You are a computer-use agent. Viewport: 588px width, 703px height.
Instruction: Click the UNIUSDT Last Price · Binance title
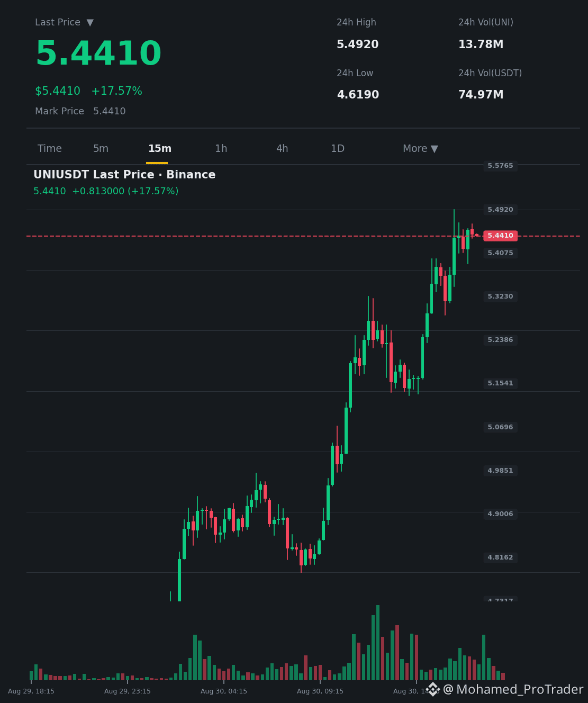[124, 175]
